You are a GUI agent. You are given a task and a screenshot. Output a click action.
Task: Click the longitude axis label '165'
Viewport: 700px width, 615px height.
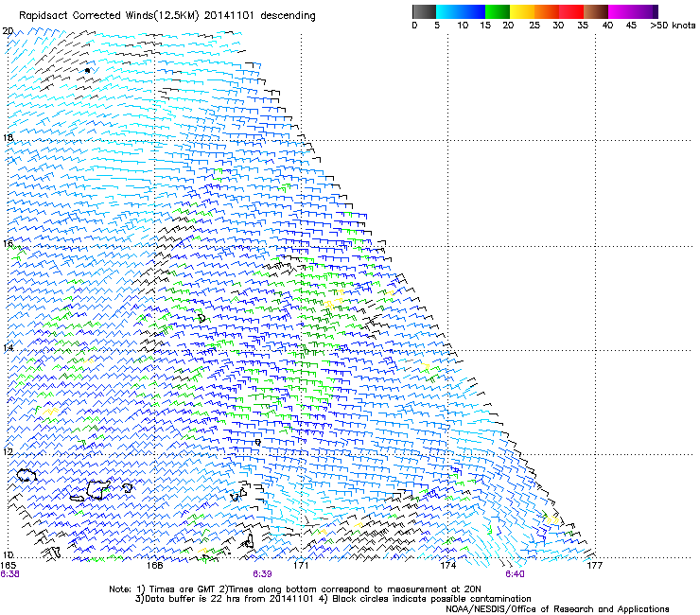pos(8,566)
